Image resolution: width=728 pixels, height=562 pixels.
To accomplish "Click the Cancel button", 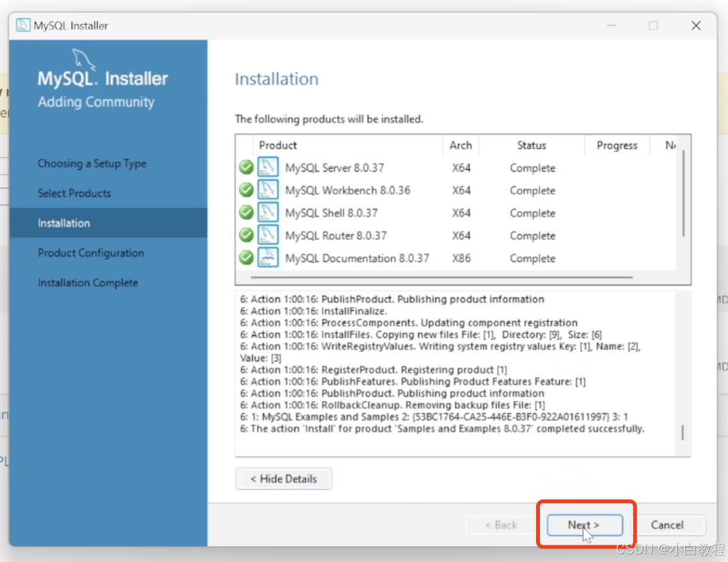I will pos(667,525).
